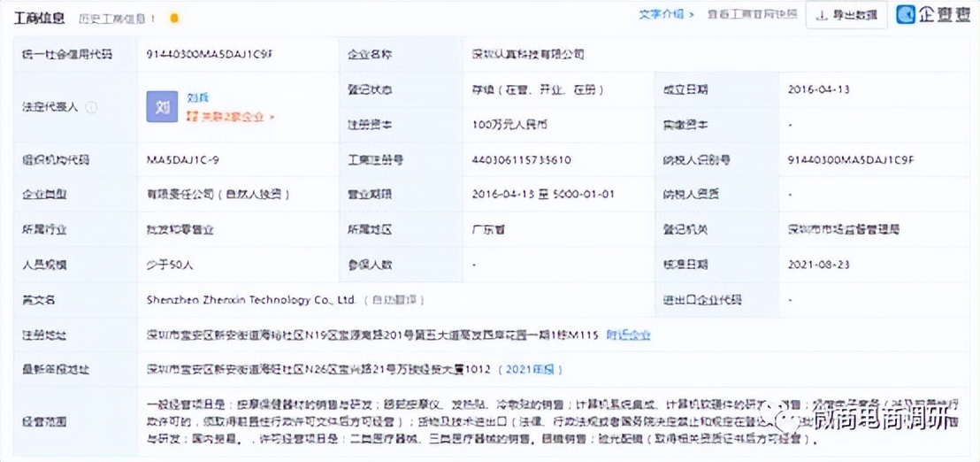Open the legal representative's name link
Screen dimensions: 980x462
click(197, 97)
